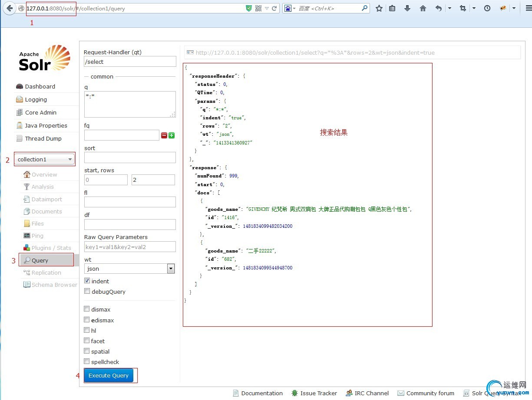
Task: Open the Logging section
Action: point(36,99)
